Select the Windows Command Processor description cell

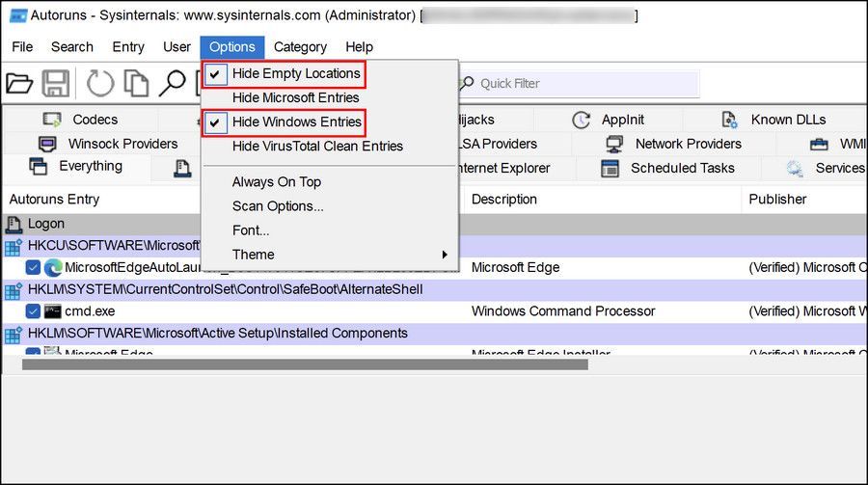click(x=563, y=311)
